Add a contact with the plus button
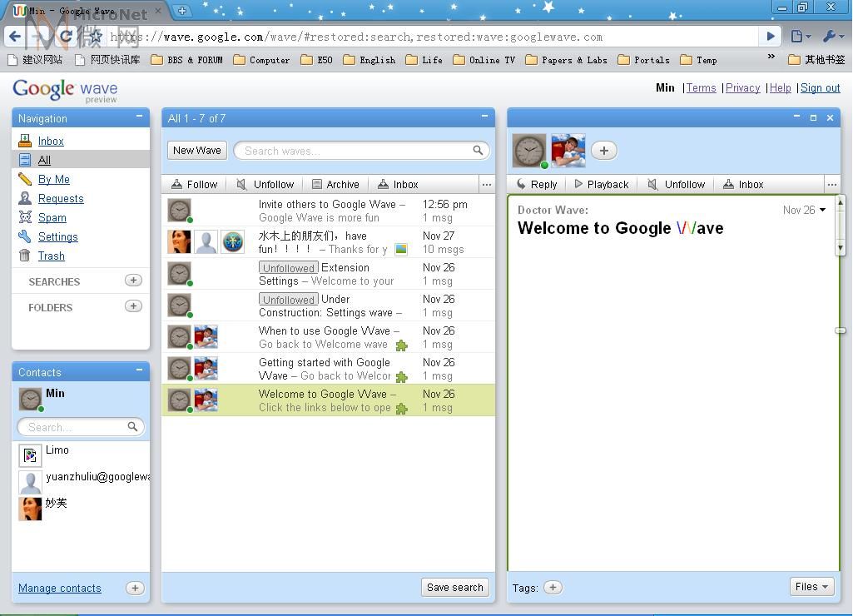This screenshot has width=853, height=616. coord(135,588)
